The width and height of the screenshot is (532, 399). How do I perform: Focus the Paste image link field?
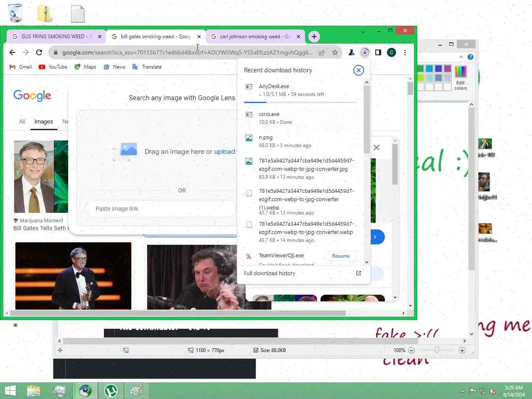[x=160, y=209]
